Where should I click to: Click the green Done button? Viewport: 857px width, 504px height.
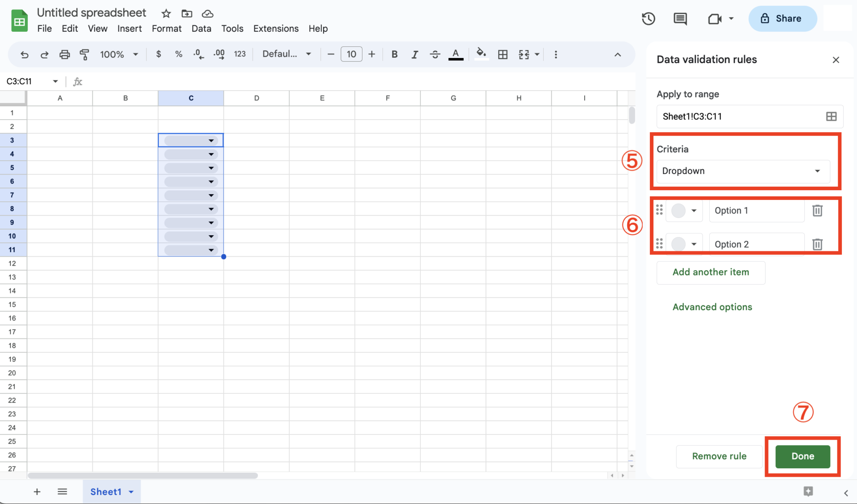803,456
